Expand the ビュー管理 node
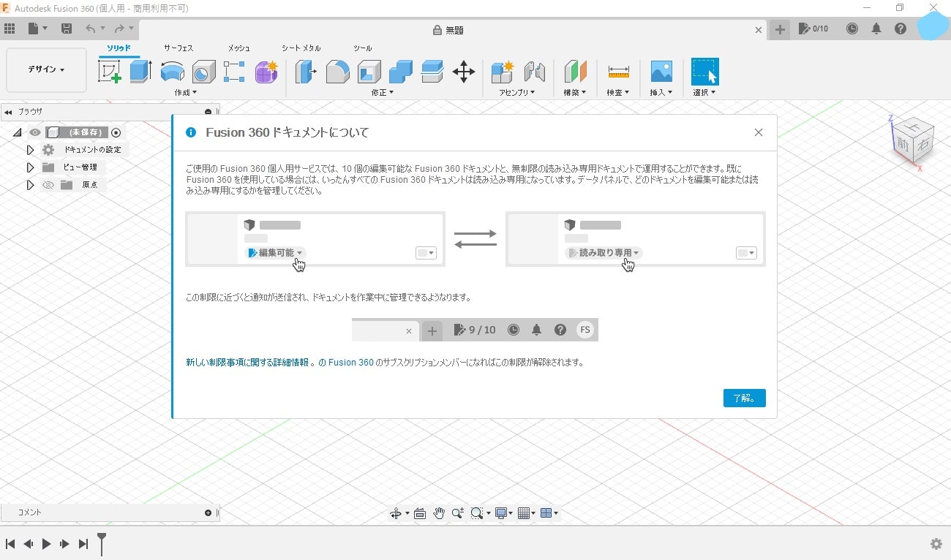The image size is (951, 560). pyautogui.click(x=30, y=167)
